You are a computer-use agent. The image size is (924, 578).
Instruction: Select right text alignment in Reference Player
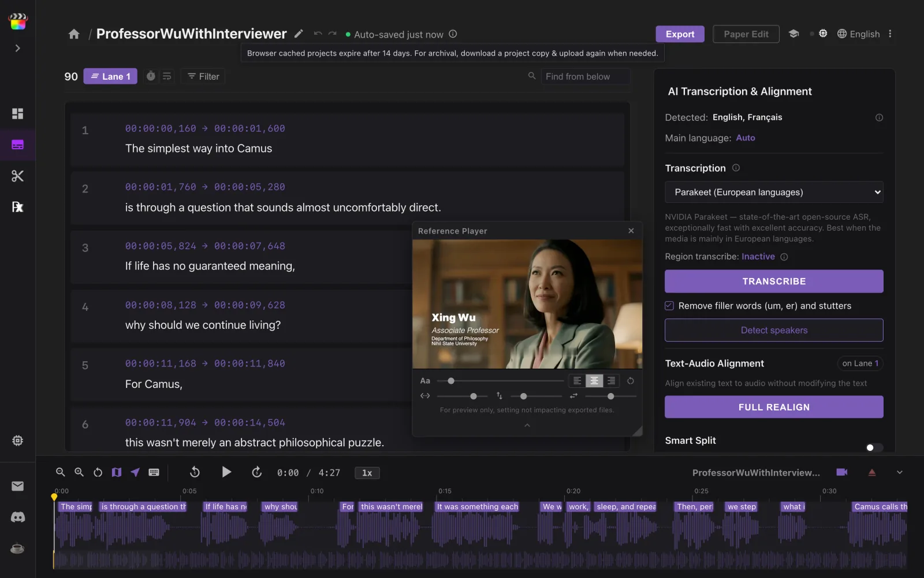point(612,380)
